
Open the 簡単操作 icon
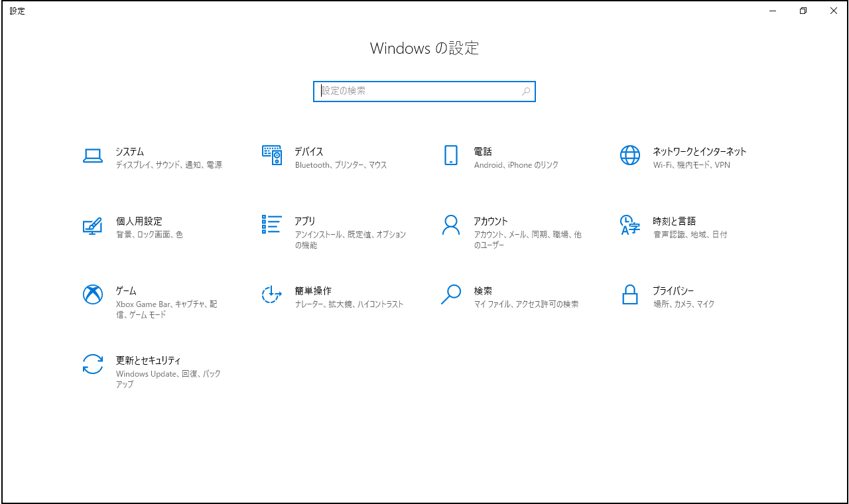tap(272, 294)
